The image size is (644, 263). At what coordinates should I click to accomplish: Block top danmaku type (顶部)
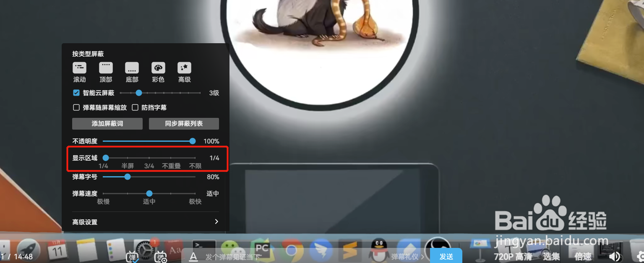click(106, 72)
